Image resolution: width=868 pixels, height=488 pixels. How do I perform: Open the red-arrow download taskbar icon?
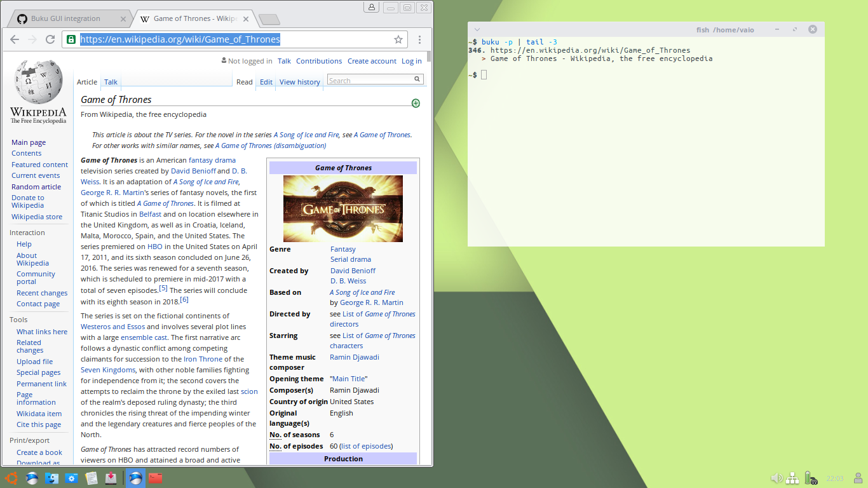coord(111,478)
